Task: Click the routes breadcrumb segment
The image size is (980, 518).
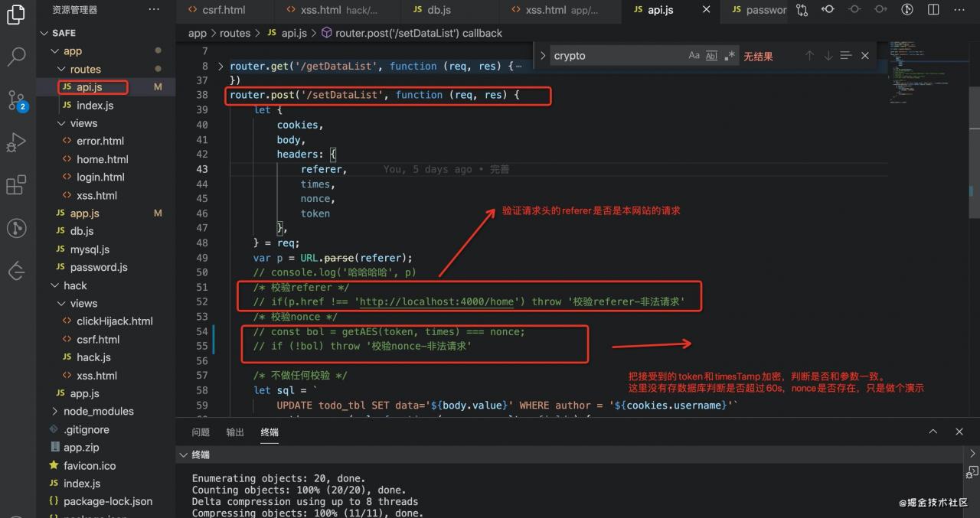Action: 235,33
